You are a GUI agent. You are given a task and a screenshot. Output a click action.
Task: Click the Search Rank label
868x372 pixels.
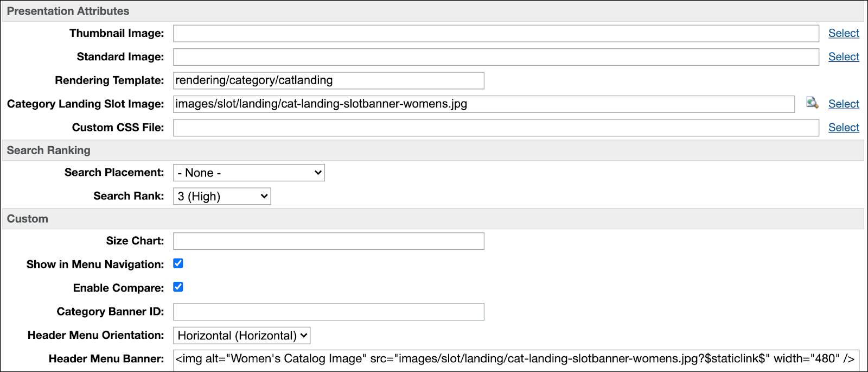[129, 196]
